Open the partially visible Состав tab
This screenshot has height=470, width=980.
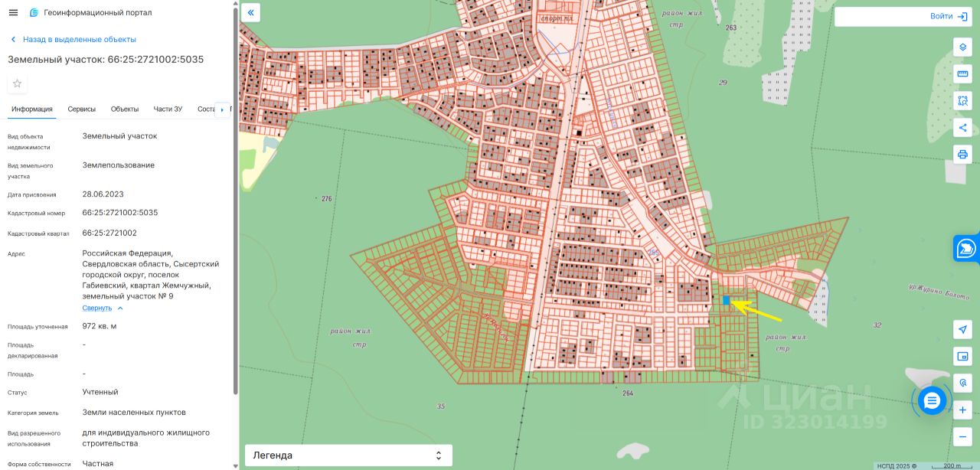pos(206,109)
